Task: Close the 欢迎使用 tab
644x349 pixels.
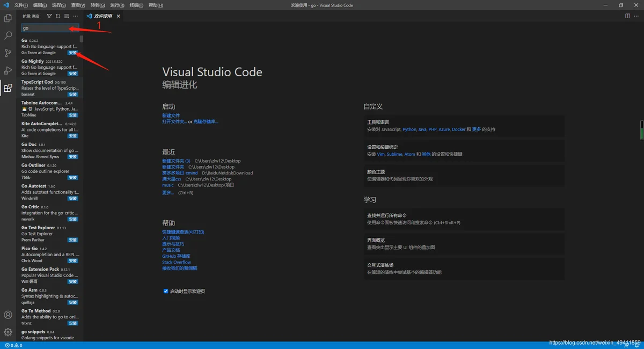Action: point(118,16)
